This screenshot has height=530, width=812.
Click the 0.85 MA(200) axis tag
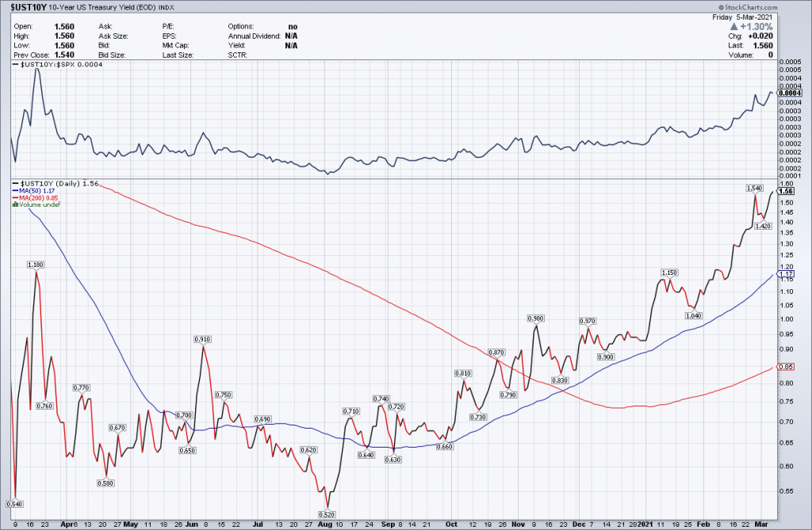[x=787, y=367]
